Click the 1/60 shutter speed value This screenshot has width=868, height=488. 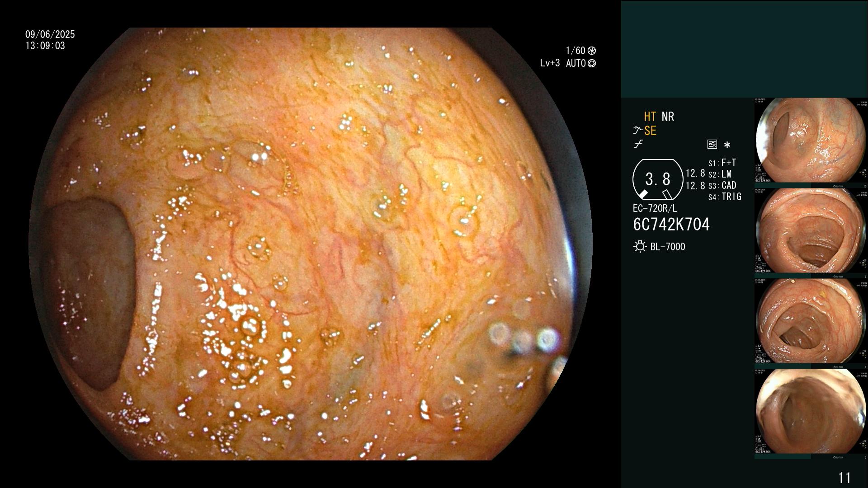(576, 51)
